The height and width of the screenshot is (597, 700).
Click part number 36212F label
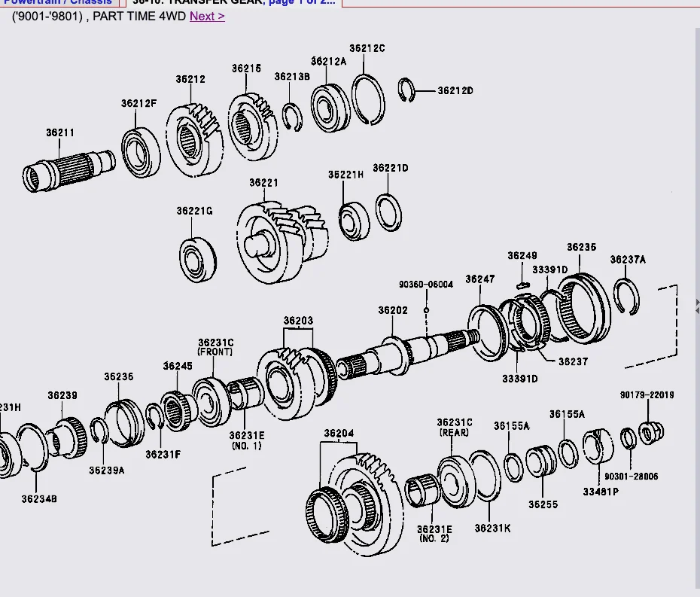[x=138, y=103]
